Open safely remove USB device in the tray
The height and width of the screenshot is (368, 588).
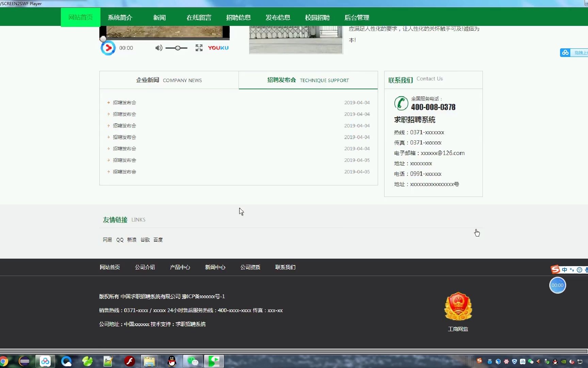coord(547,361)
